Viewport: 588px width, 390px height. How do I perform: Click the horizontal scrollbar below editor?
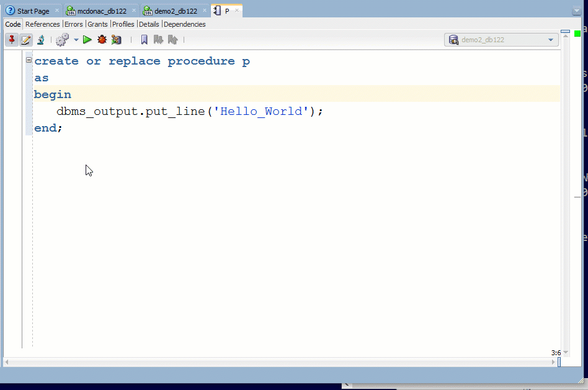[279, 361]
